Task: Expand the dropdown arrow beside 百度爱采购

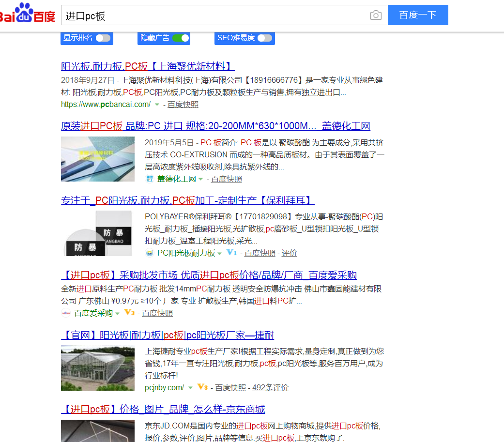Action: point(117,313)
